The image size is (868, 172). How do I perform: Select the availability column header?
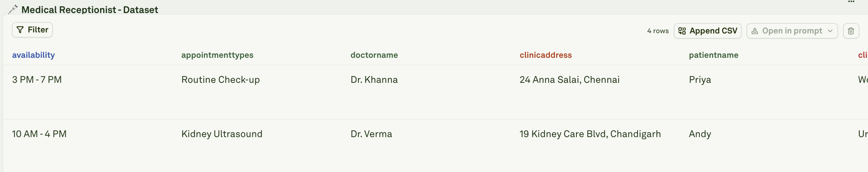point(34,55)
